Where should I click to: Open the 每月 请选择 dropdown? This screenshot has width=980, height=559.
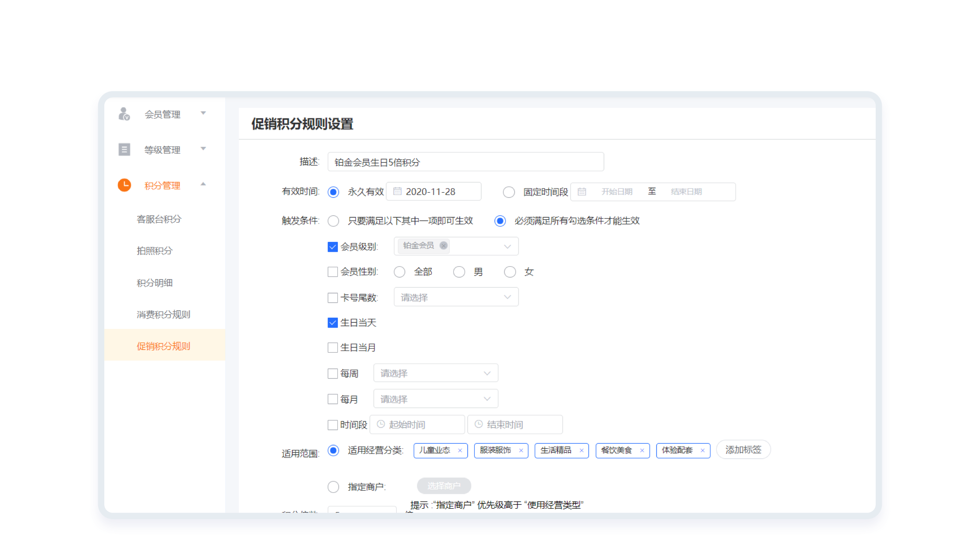[x=436, y=399]
